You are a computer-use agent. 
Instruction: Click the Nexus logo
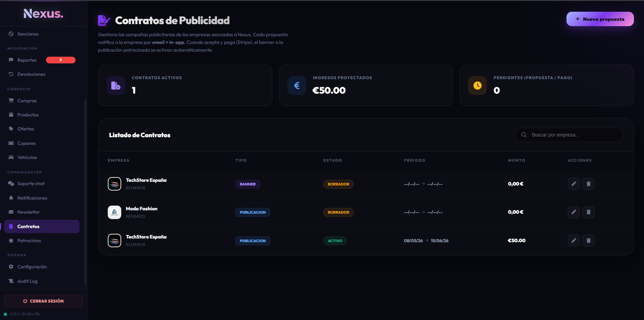(43, 13)
